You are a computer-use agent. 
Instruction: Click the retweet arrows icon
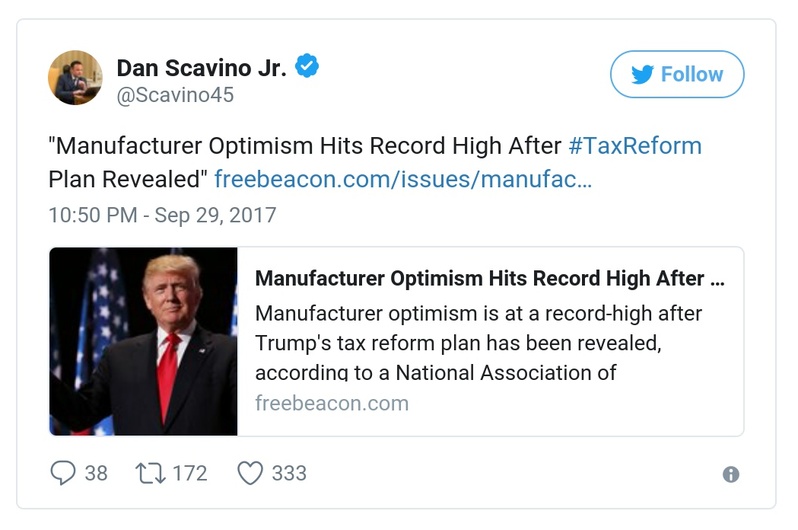(148, 472)
